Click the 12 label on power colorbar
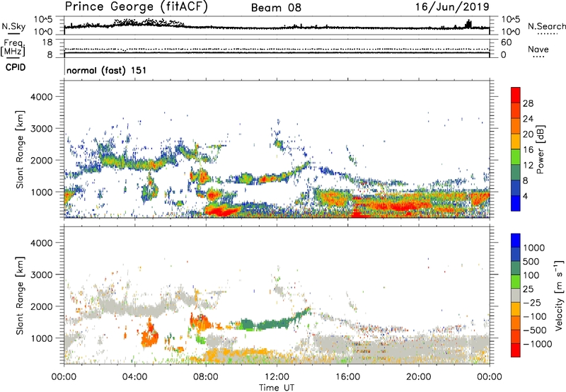Viewport: 566px width, 392px height. point(528,165)
